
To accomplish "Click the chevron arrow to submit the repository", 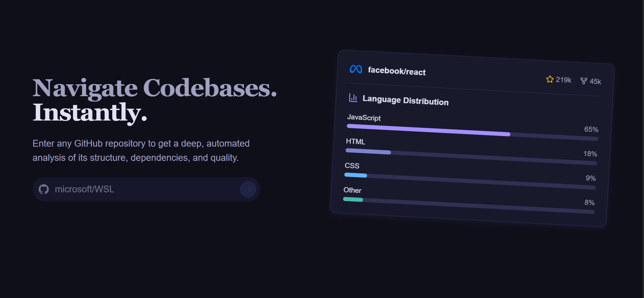I will point(248,189).
